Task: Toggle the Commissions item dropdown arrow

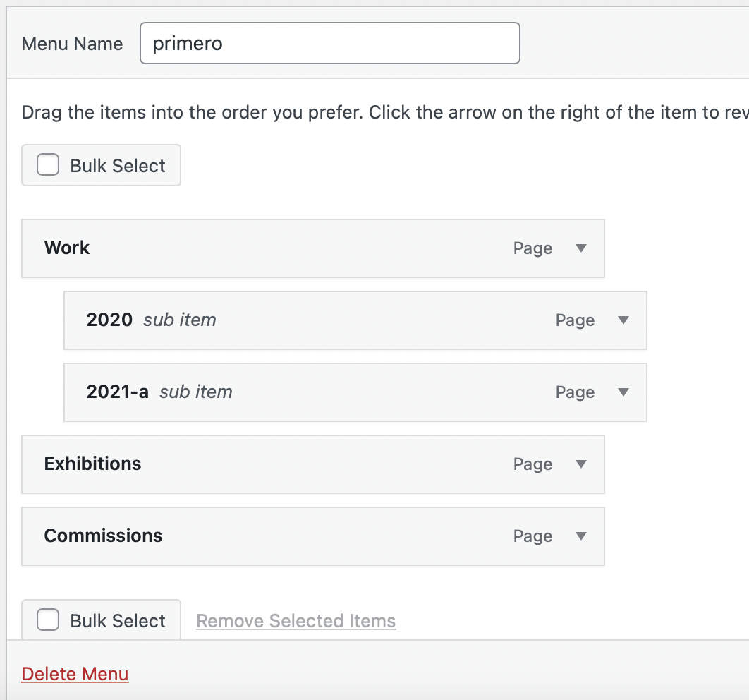Action: click(x=581, y=536)
